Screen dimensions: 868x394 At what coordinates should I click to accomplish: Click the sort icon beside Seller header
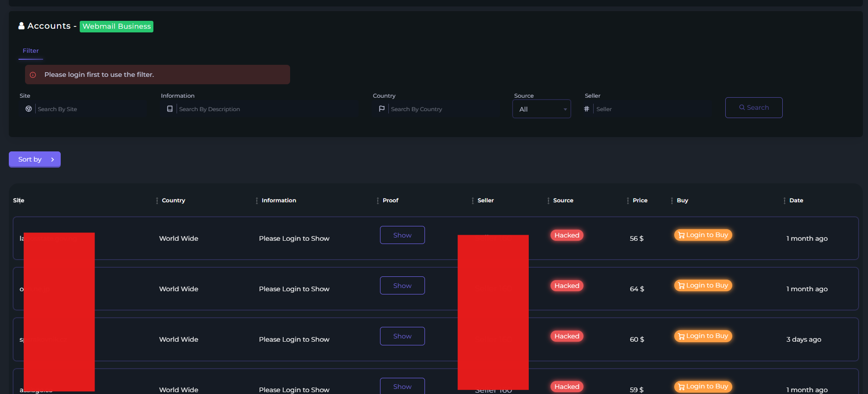473,200
